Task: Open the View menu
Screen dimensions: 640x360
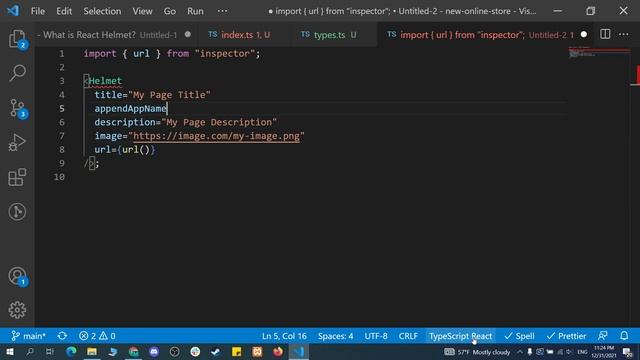Action: [x=142, y=11]
